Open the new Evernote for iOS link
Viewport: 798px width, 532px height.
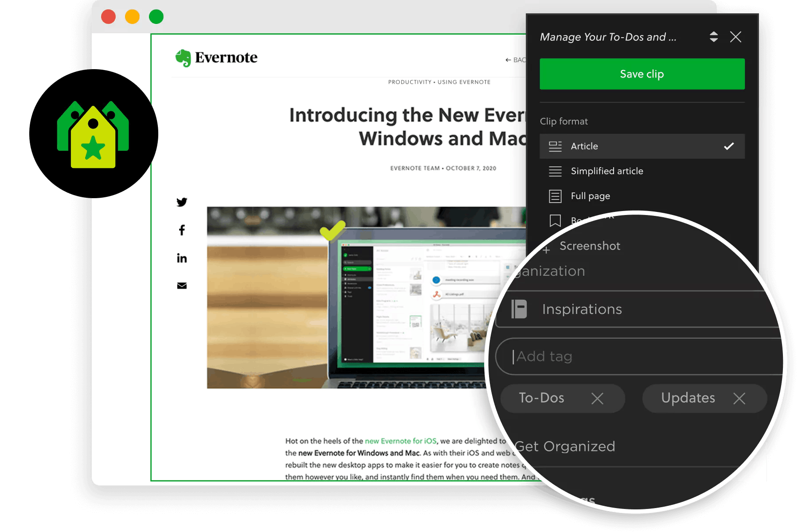point(400,441)
